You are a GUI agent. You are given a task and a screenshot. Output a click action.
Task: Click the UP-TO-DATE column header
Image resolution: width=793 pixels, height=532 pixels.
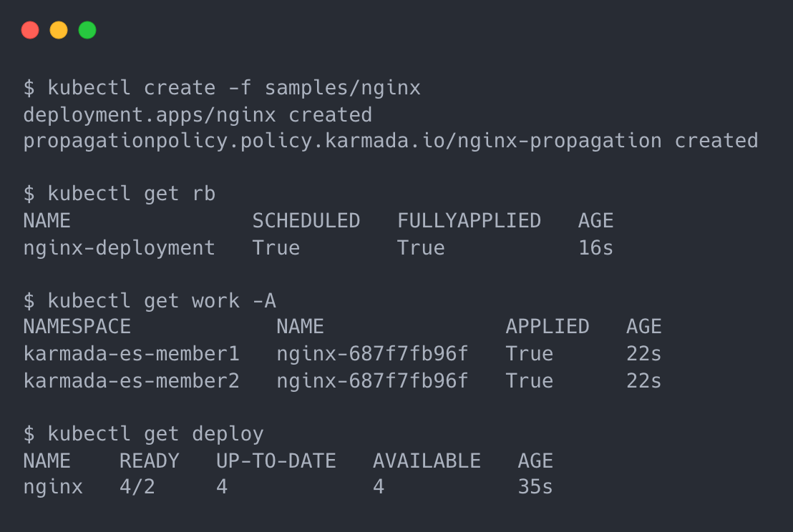point(276,460)
